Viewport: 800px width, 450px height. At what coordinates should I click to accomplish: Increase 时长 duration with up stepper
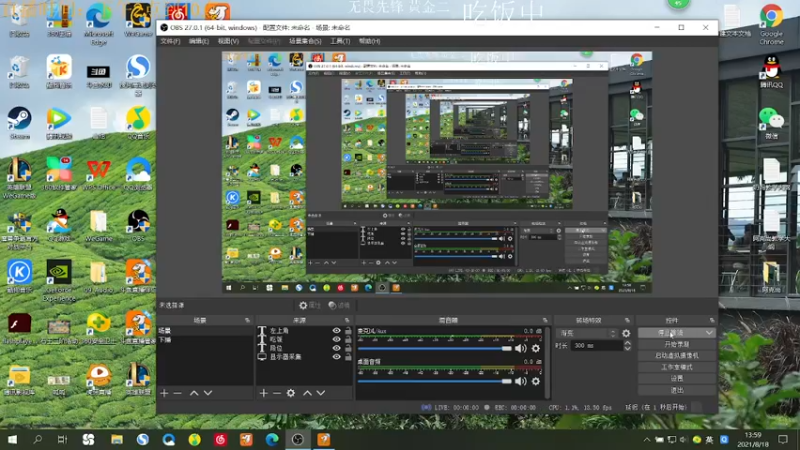(627, 343)
